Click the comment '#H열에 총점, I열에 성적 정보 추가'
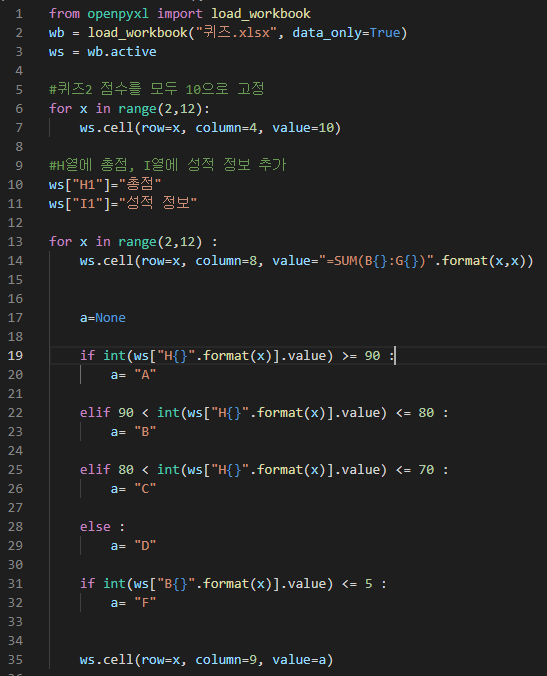This screenshot has width=547, height=676. (x=168, y=165)
